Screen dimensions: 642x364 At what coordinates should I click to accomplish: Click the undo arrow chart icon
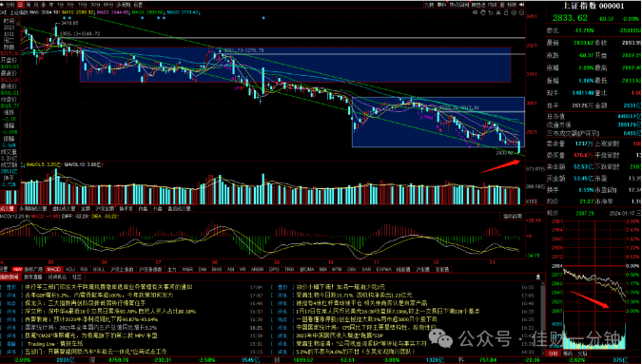[491, 12]
